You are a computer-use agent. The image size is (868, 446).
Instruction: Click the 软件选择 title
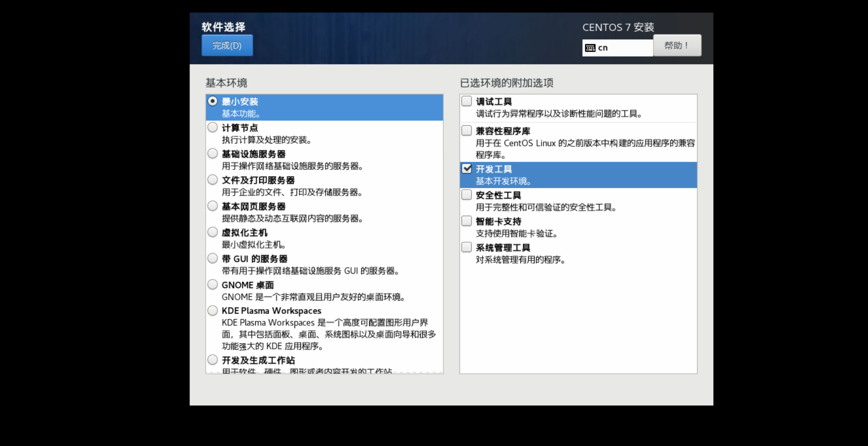223,27
